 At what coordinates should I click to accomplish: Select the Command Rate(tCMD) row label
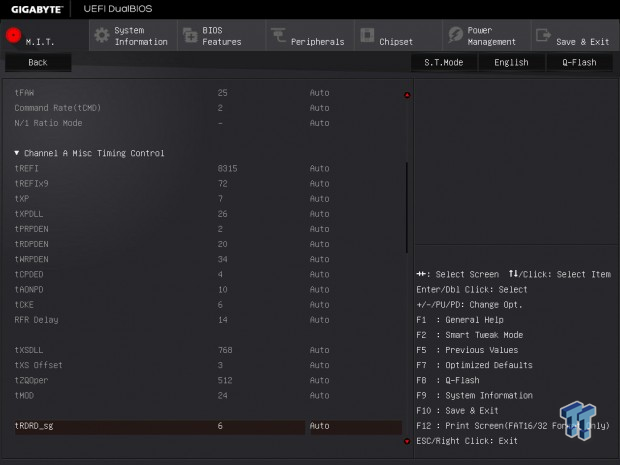coord(58,108)
